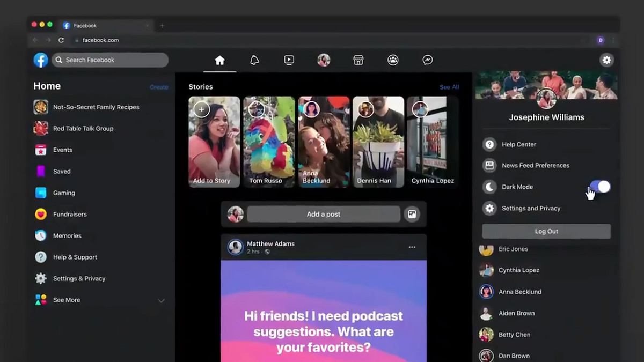Click the settings gear in top bar
The width and height of the screenshot is (644, 362).
[606, 60]
